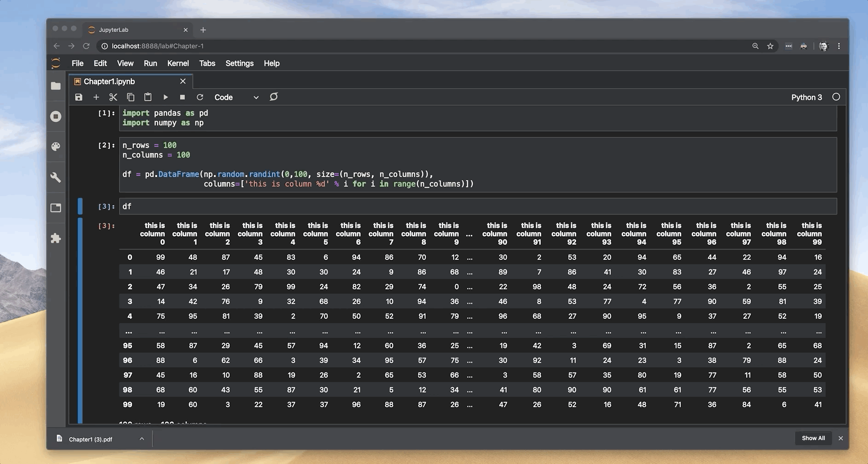This screenshot has width=868, height=464.
Task: Open the extension manager puzzle icon
Action: click(56, 238)
